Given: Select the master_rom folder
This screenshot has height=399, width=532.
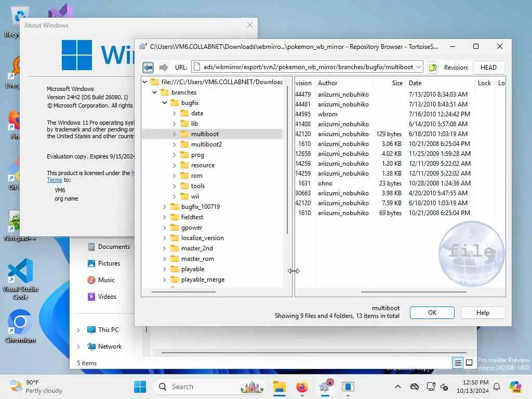Looking at the screenshot, I should point(197,259).
